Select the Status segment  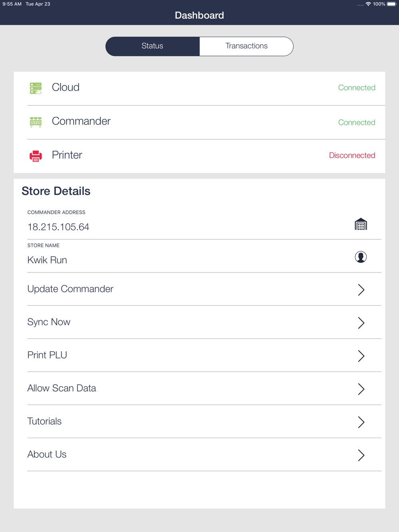152,46
